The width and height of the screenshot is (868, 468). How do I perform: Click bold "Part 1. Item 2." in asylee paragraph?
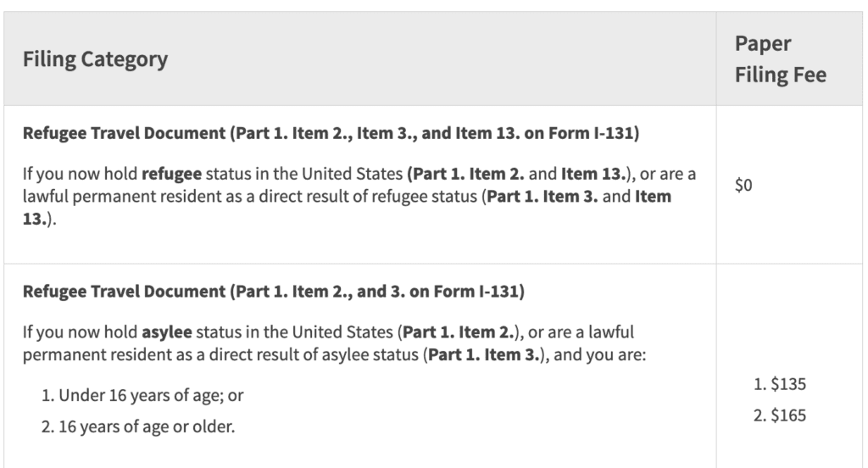[453, 331]
